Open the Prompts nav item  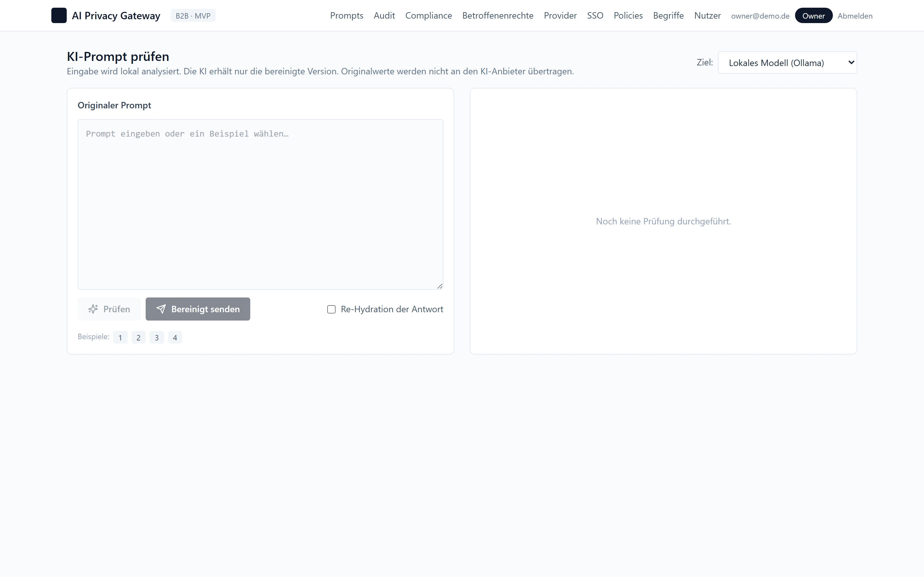347,16
